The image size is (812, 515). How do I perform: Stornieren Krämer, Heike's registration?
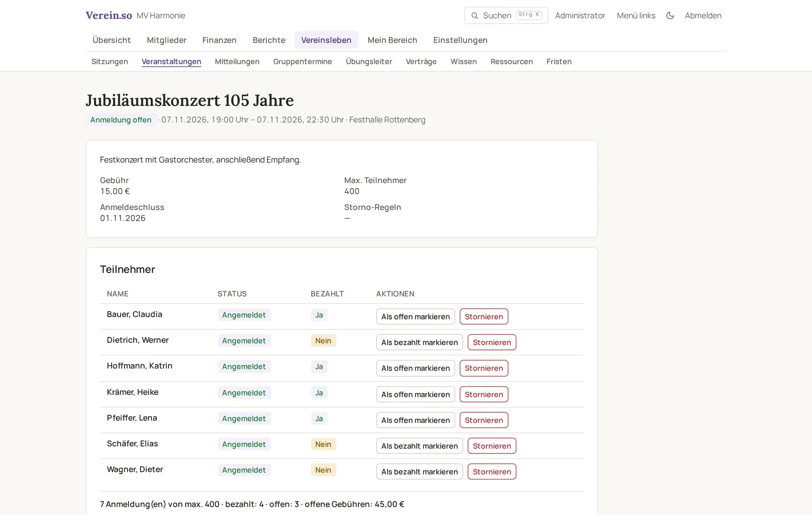pyautogui.click(x=484, y=394)
